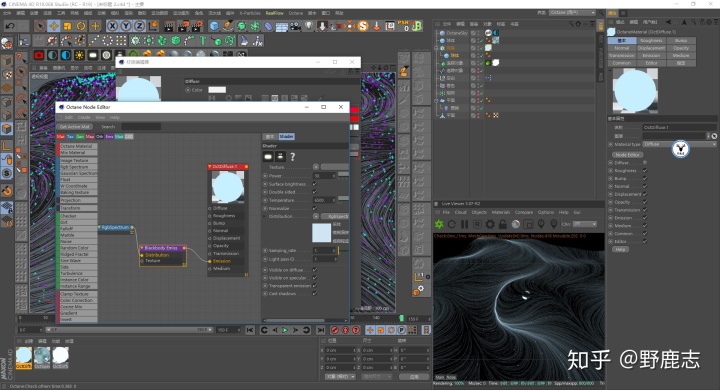Toggle the X axis lock

point(112,26)
